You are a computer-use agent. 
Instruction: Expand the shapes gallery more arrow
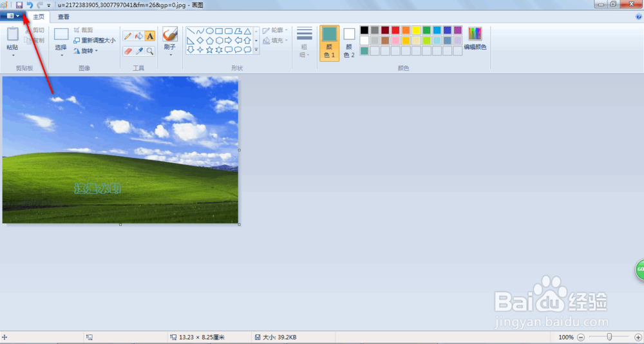(x=256, y=50)
